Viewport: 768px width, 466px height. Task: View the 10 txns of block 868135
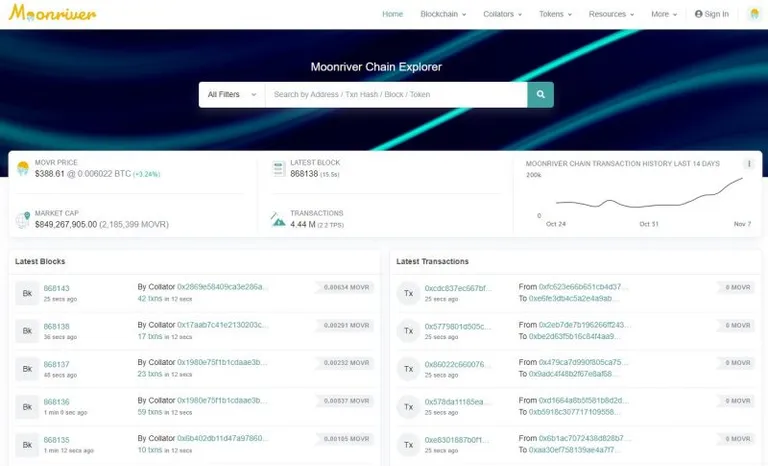149,450
